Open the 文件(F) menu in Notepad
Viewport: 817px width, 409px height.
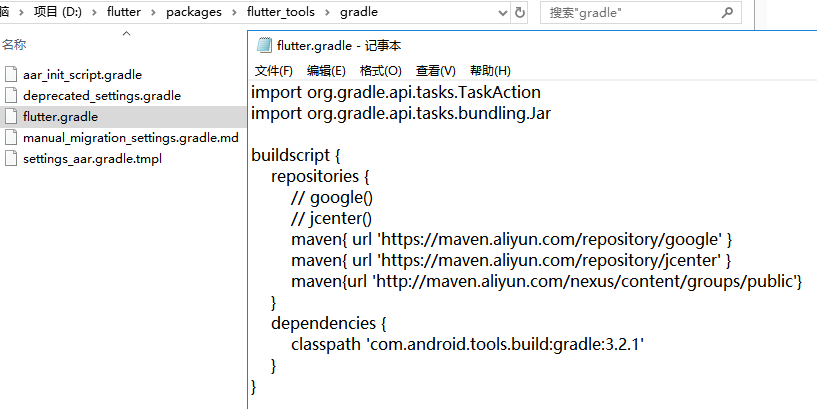[274, 71]
